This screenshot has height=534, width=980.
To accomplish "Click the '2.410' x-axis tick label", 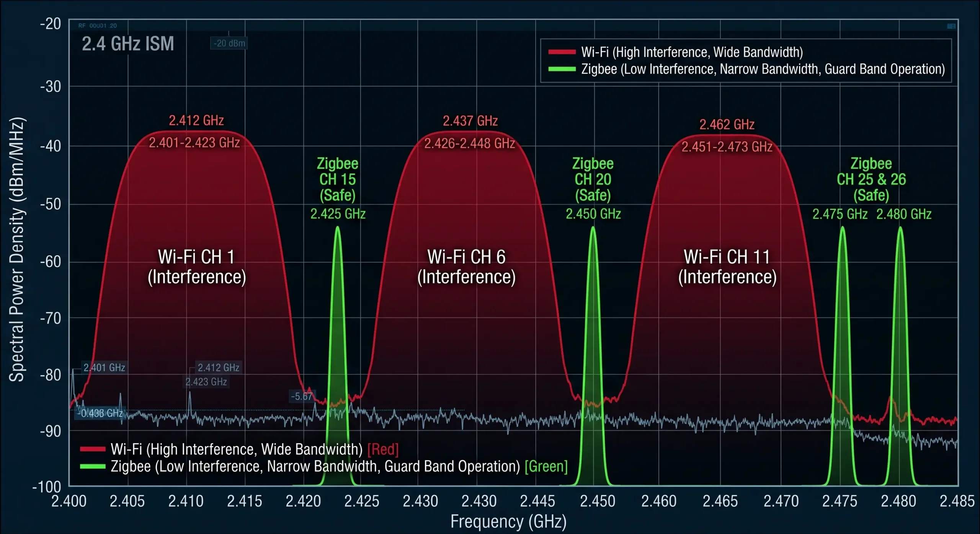I will pyautogui.click(x=186, y=501).
